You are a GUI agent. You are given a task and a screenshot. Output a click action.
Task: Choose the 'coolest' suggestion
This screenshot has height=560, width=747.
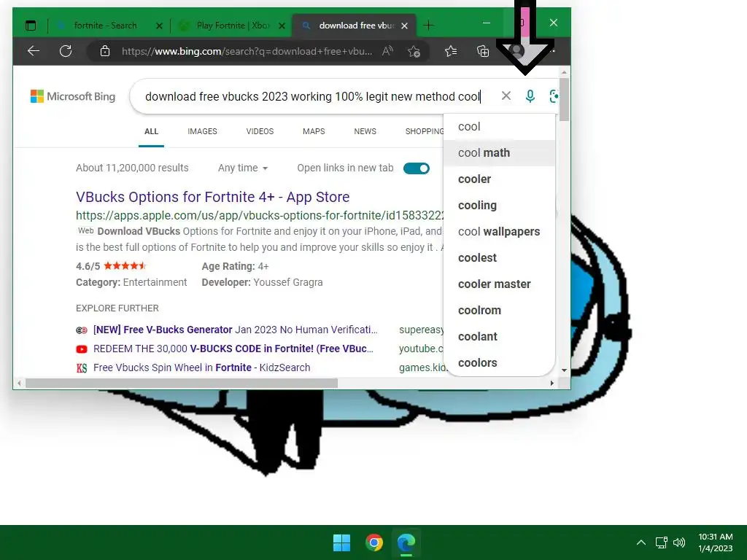click(x=499, y=257)
